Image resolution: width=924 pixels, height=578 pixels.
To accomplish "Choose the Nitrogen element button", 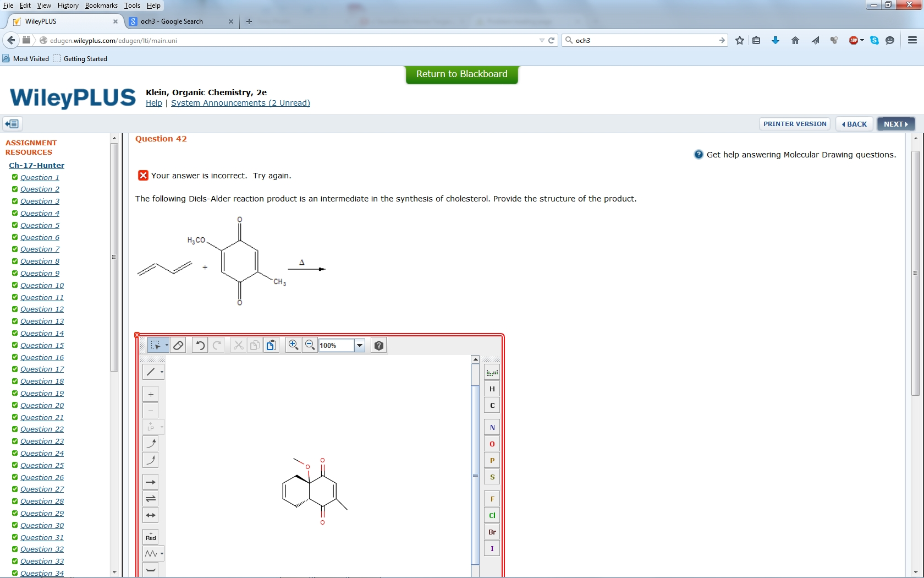I will [492, 427].
